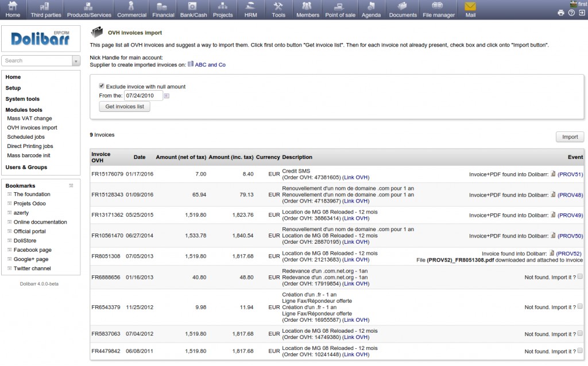Click the logout icon
The width and height of the screenshot is (588, 366).
pyautogui.click(x=581, y=13)
